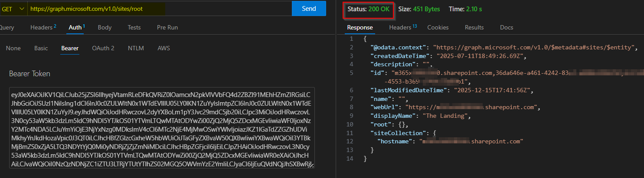Open the Cookies tab
Viewport: 644px width, 178px height.
(438, 27)
